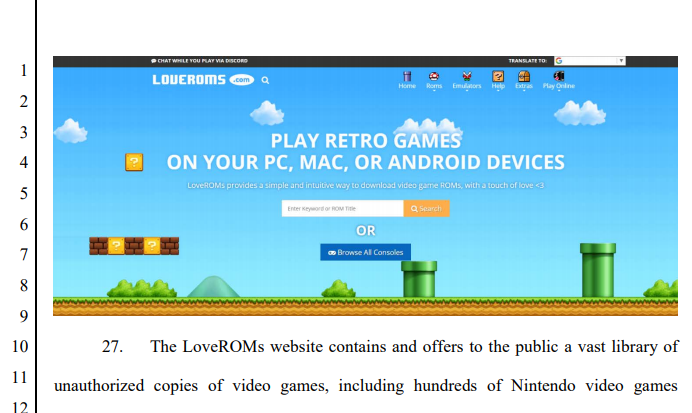Click "ON YOUR PC, MAC, OR ANDROID DEVICES" text

tap(365, 162)
